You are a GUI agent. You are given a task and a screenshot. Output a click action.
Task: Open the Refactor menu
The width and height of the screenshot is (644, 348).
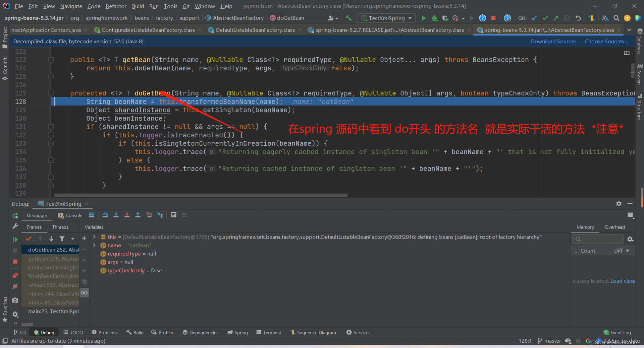tap(116, 6)
